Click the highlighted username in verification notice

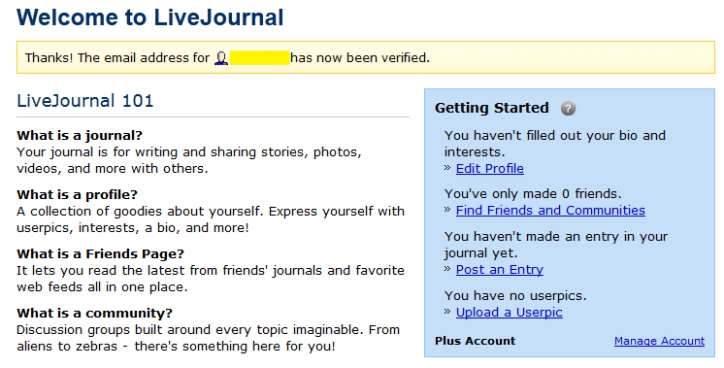(259, 58)
